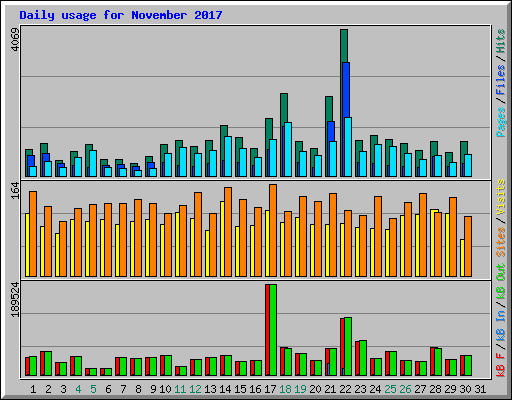Screen dimensions: 512x400
Task: Click the tallest dark green Hits bar for day 22
Action: coord(344,46)
